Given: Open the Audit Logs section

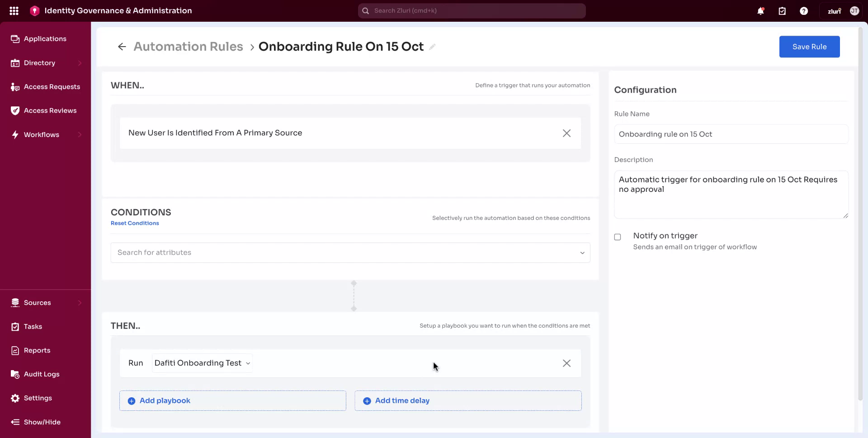Looking at the screenshot, I should pyautogui.click(x=42, y=374).
